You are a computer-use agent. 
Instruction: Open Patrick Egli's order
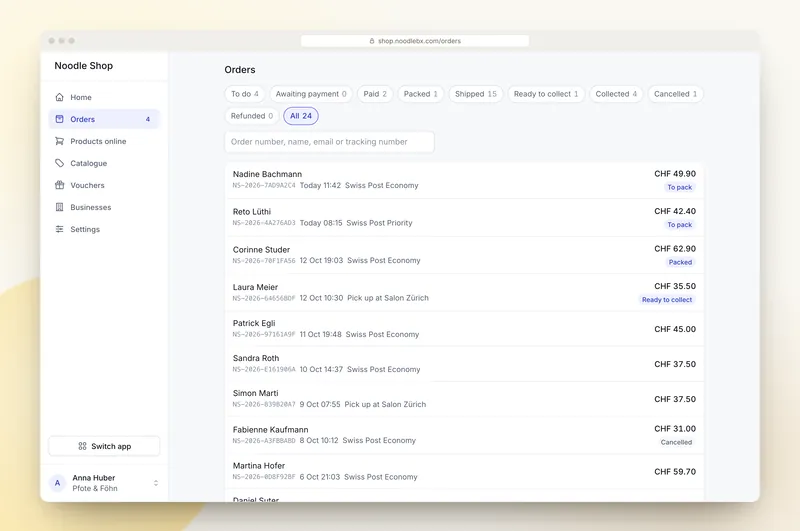click(464, 329)
